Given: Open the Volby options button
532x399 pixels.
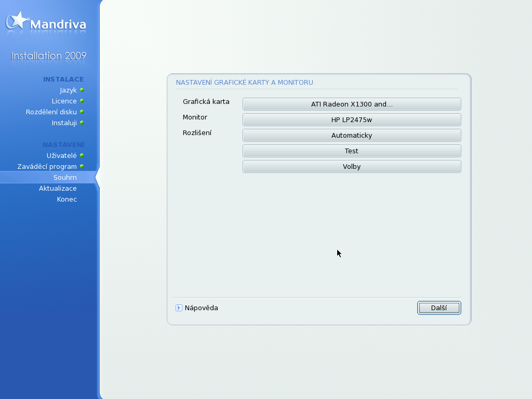Looking at the screenshot, I should pyautogui.click(x=352, y=167).
